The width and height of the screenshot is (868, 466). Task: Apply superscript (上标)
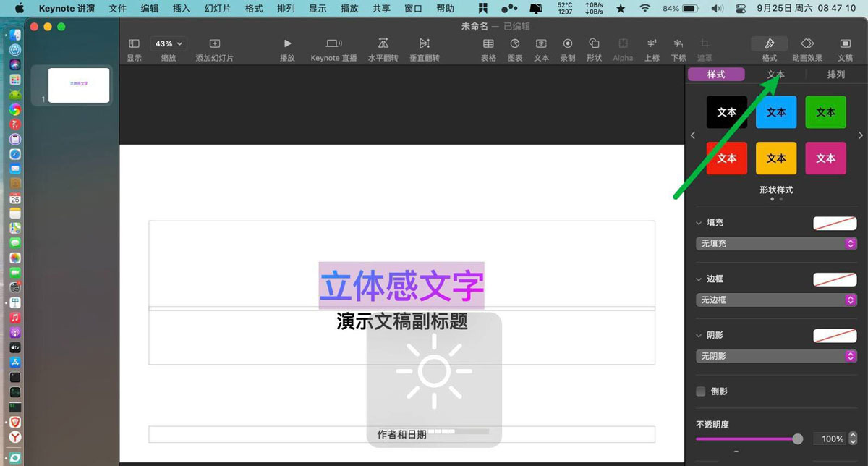(x=652, y=48)
